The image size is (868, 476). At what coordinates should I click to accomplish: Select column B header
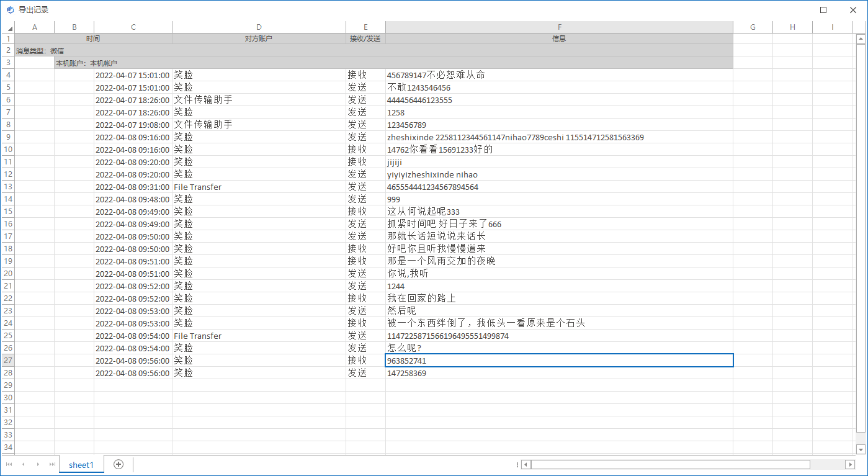[74, 27]
